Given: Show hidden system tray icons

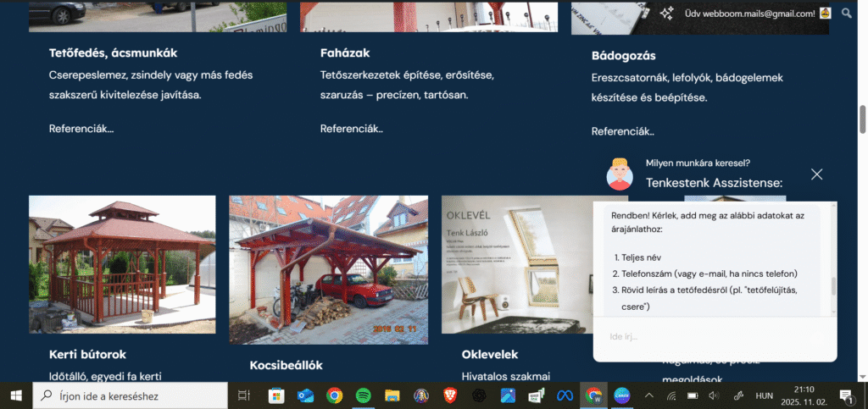Looking at the screenshot, I should click(x=649, y=395).
